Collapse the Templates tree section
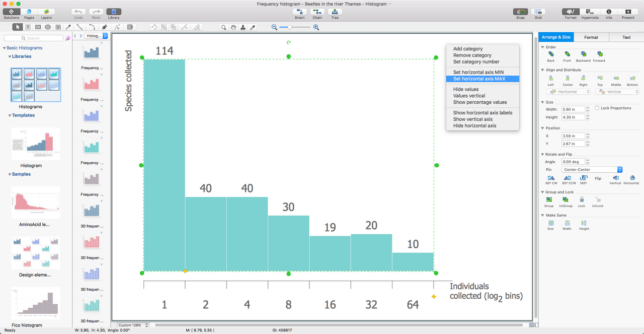 [x=10, y=115]
